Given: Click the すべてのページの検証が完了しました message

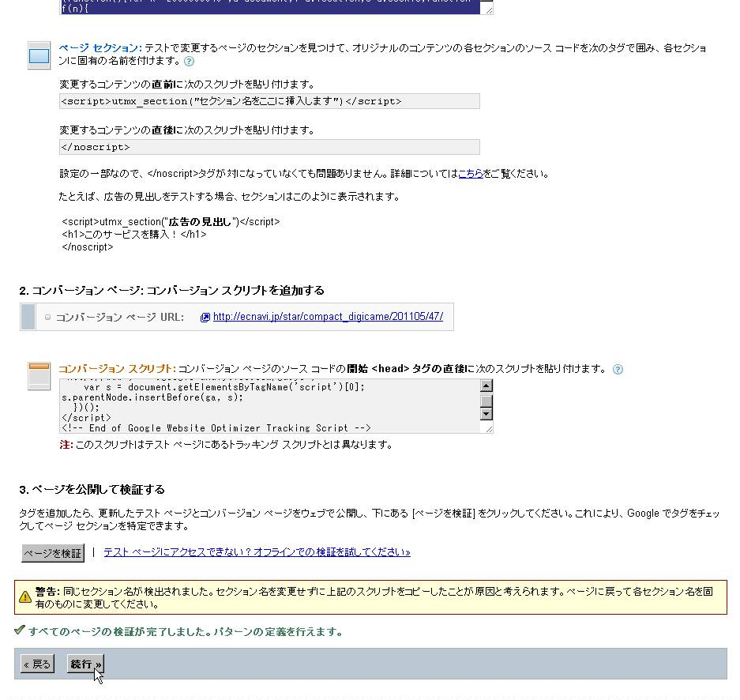Looking at the screenshot, I should 186,631.
